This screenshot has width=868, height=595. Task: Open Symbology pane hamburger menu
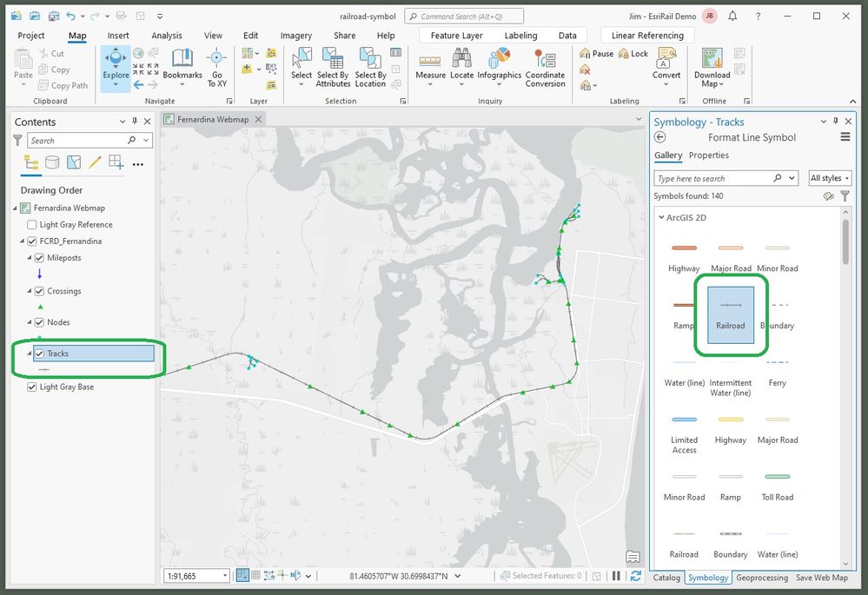tap(845, 136)
